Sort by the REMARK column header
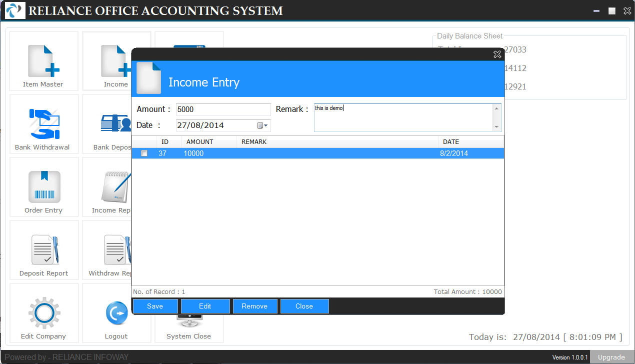The image size is (635, 364). pos(337,142)
